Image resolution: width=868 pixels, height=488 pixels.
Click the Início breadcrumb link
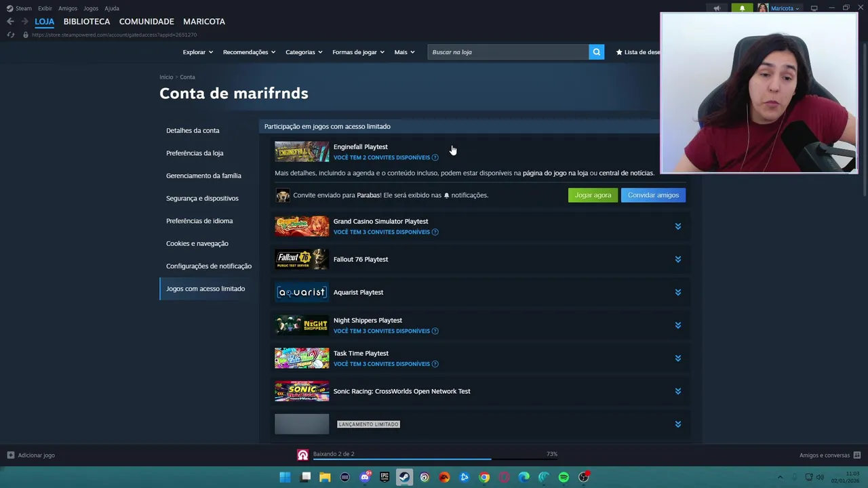(x=166, y=77)
